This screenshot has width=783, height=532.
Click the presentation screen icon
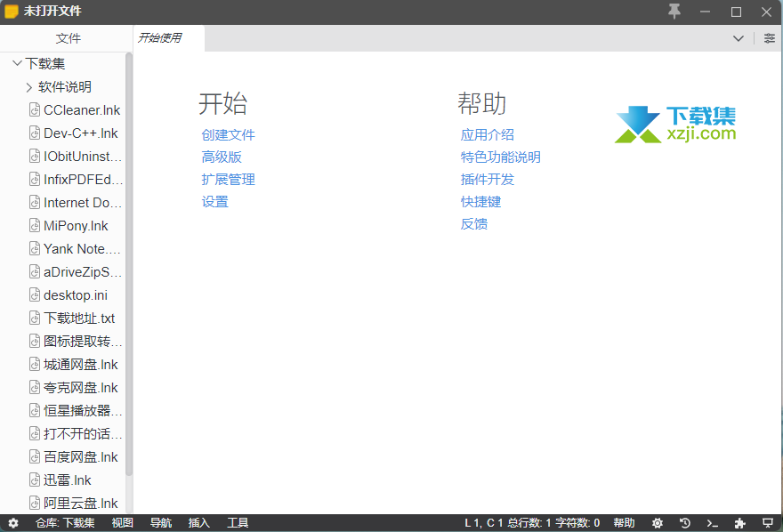click(768, 522)
